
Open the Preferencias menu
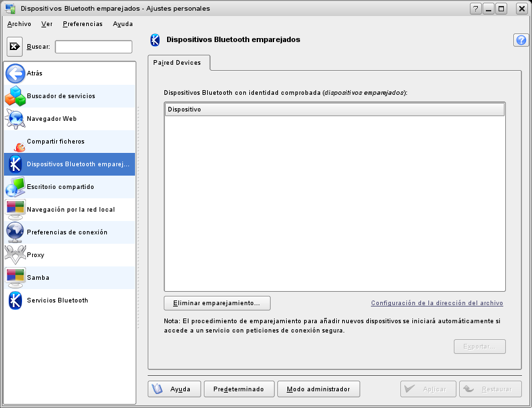82,23
